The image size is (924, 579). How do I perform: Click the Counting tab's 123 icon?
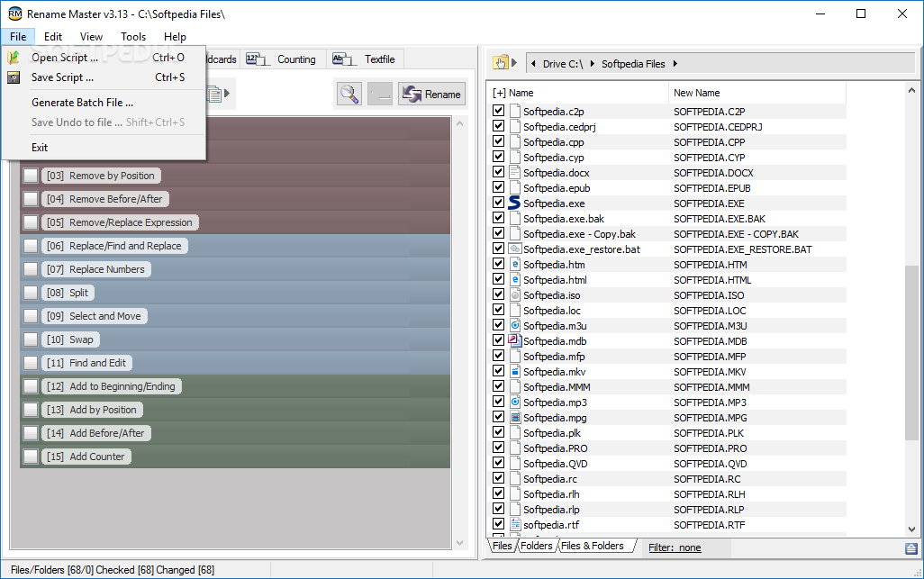(x=258, y=59)
